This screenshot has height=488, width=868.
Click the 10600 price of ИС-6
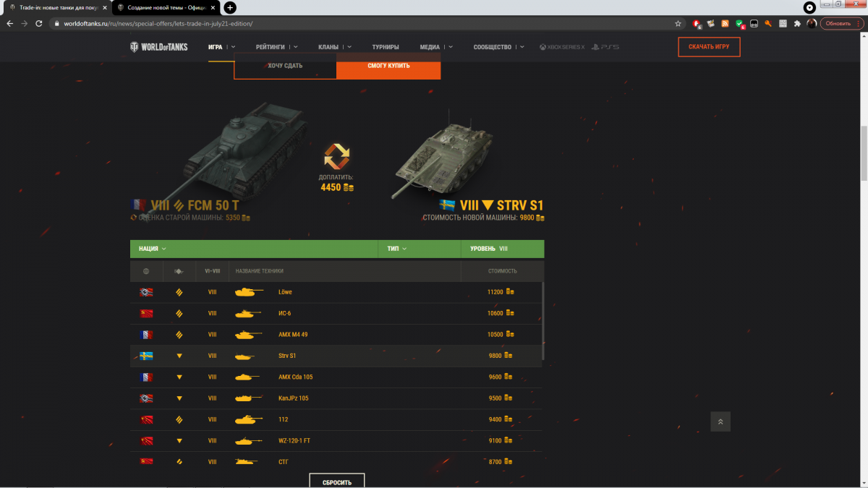[495, 313]
